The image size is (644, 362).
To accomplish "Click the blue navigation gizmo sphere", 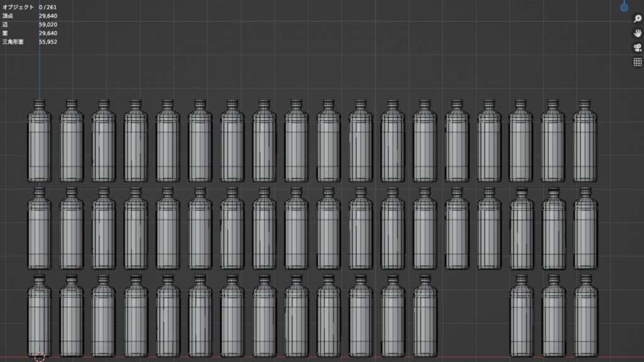I will pos(624,8).
